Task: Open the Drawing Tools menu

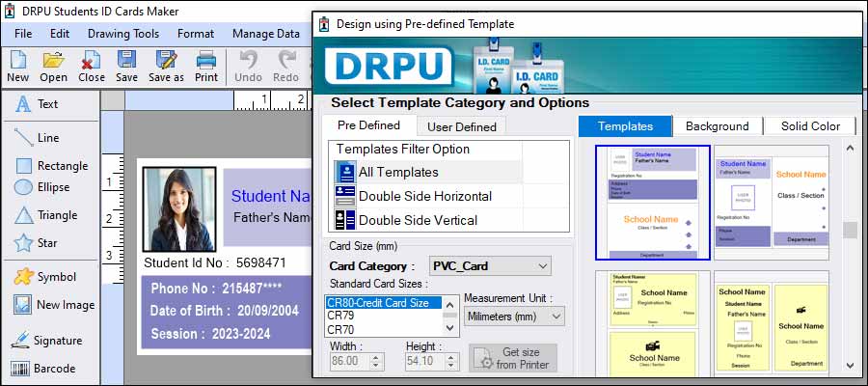Action: point(123,34)
